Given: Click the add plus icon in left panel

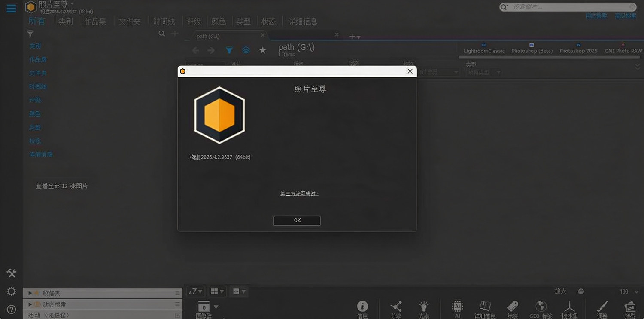Looking at the screenshot, I should pyautogui.click(x=175, y=33).
